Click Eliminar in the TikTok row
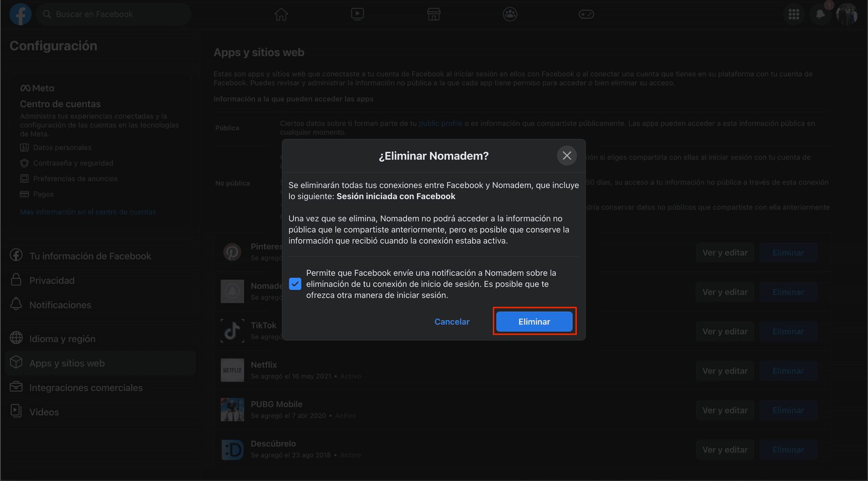This screenshot has width=868, height=481. coord(788,331)
